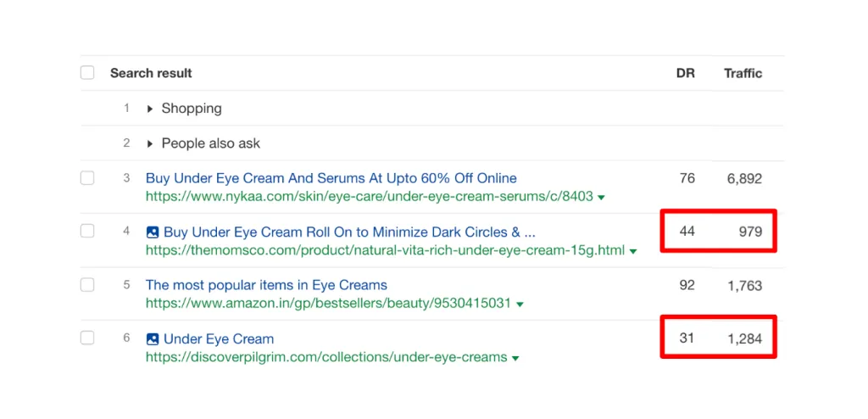
Task: Open dropdown arrow after the nykaa.com URL
Action: pyautogui.click(x=601, y=198)
